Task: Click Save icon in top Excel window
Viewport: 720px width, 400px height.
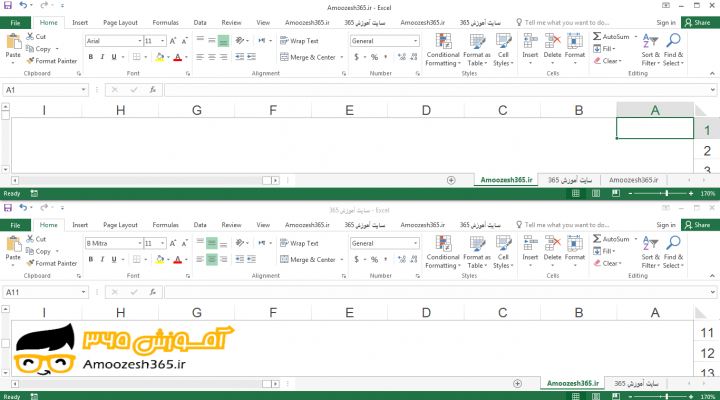Action: (8, 6)
